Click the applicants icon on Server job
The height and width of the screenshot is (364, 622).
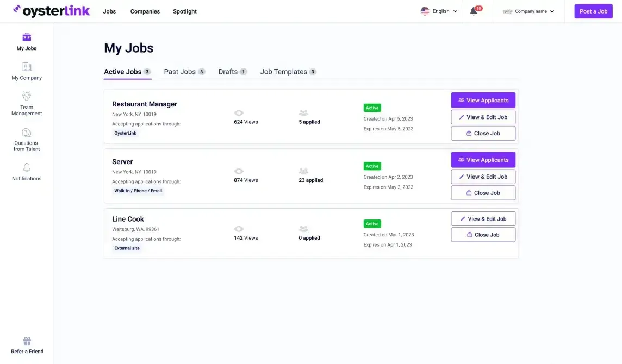click(x=303, y=171)
